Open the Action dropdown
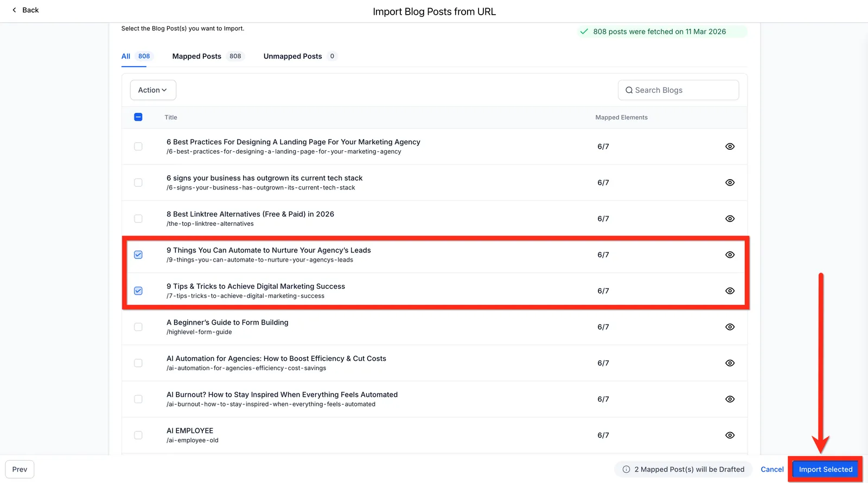This screenshot has height=483, width=868. click(x=153, y=90)
